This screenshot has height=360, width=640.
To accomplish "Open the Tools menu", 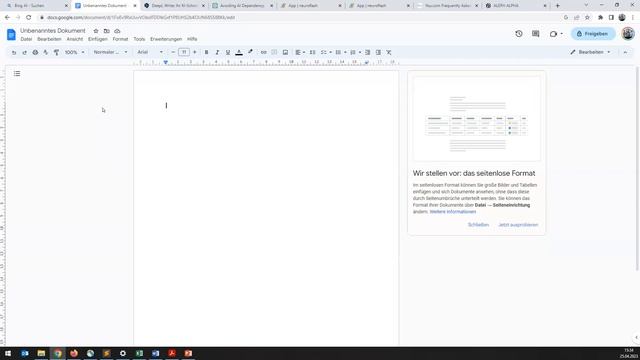I will click(139, 39).
